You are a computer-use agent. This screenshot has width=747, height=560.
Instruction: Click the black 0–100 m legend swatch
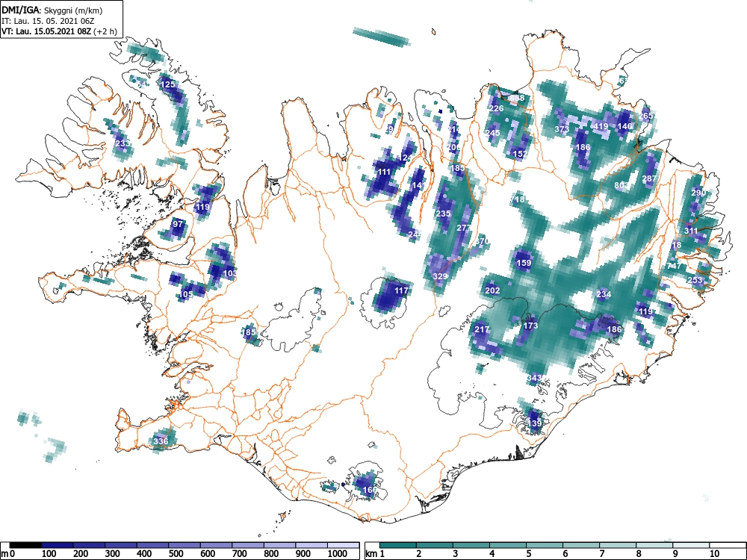point(25,545)
